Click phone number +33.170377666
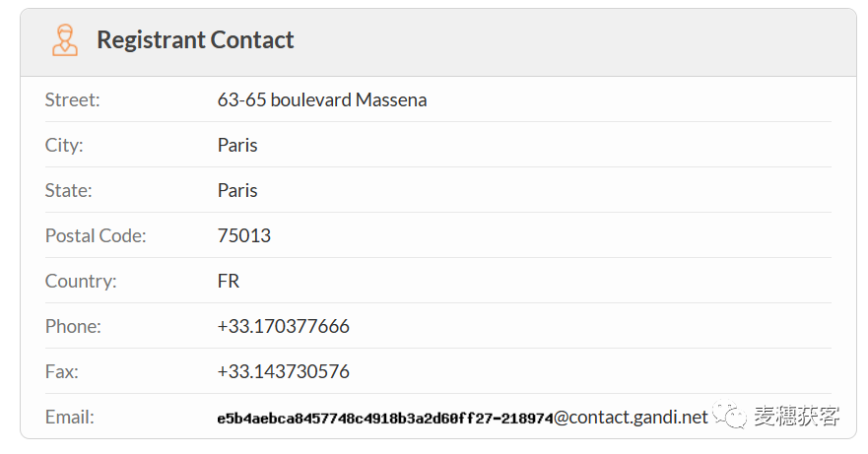The width and height of the screenshot is (868, 454). 283,327
